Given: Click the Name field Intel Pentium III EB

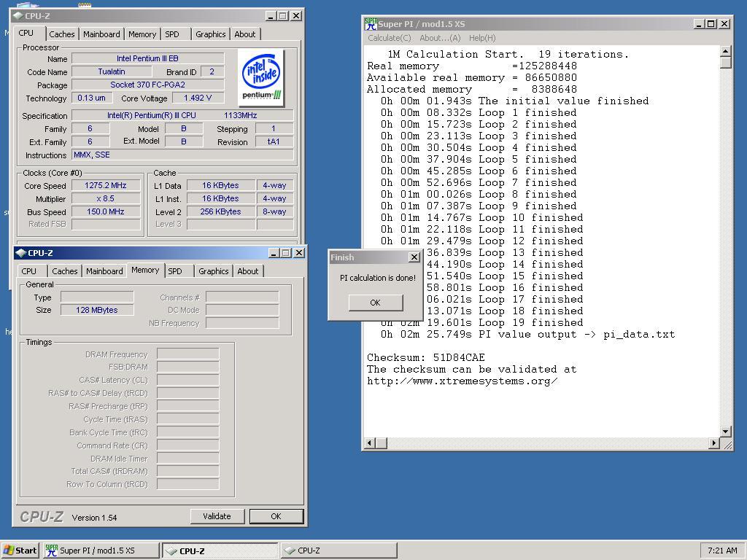Looking at the screenshot, I should [x=147, y=58].
